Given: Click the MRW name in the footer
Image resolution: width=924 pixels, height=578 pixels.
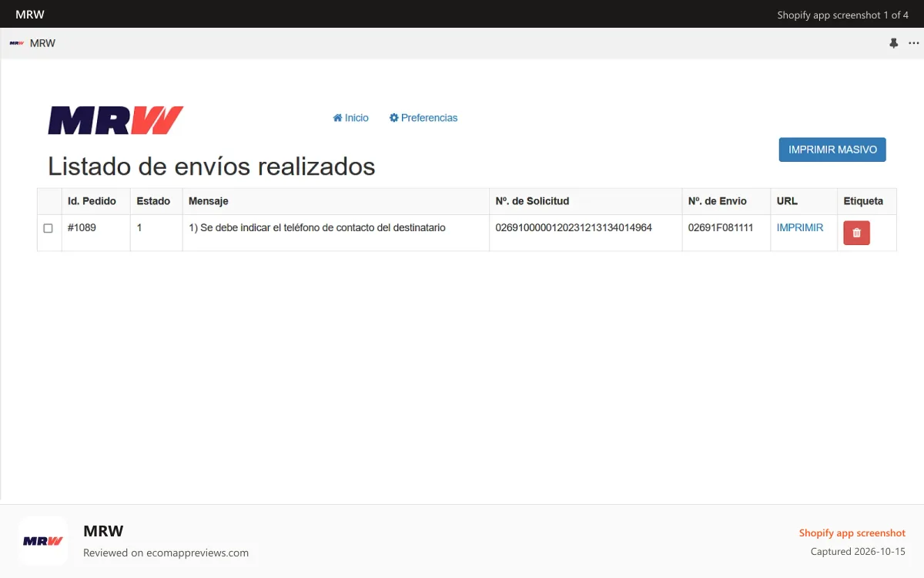Looking at the screenshot, I should pyautogui.click(x=103, y=531).
